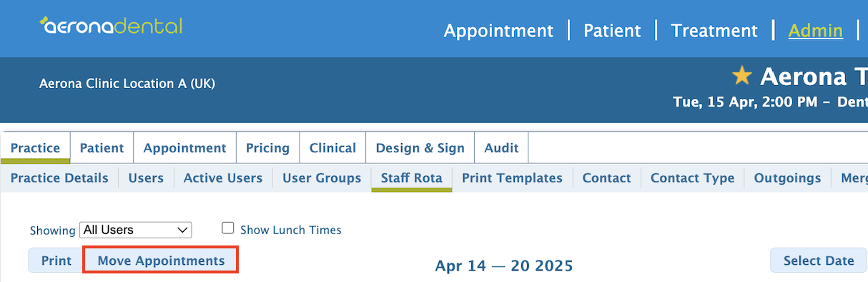Click the Print button

(56, 261)
